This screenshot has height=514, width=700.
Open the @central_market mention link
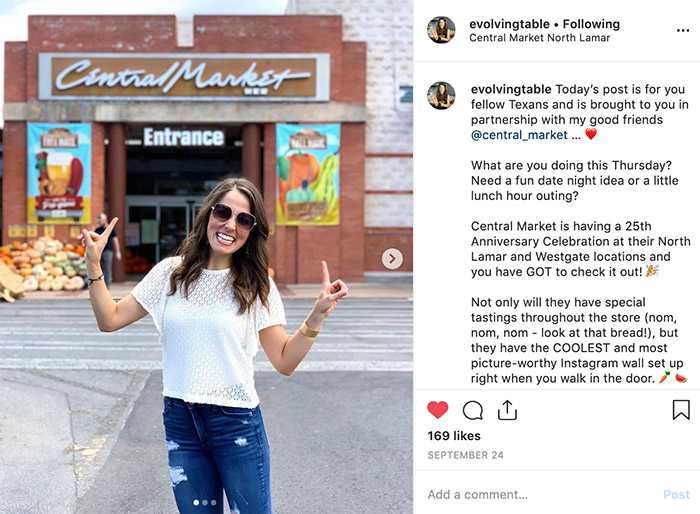point(519,135)
